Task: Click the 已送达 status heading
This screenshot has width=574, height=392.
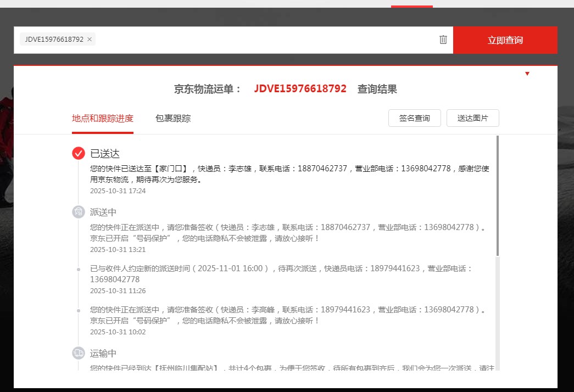Action: [x=105, y=154]
